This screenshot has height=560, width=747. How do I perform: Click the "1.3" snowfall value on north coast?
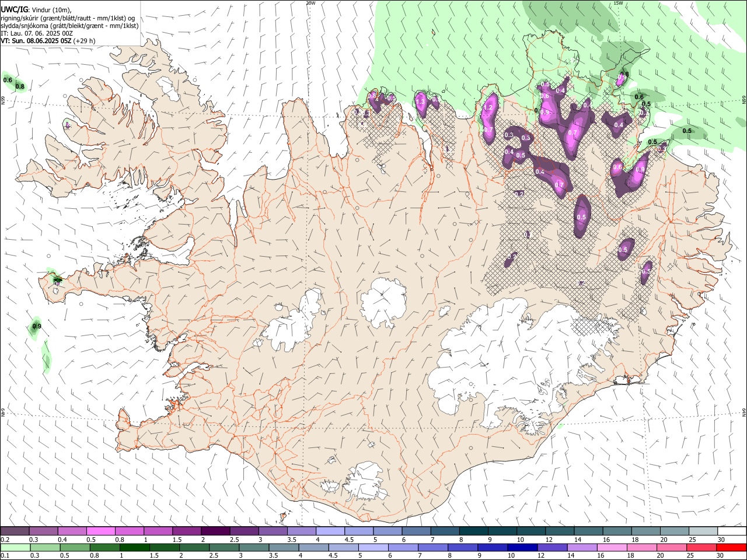pyautogui.click(x=420, y=102)
